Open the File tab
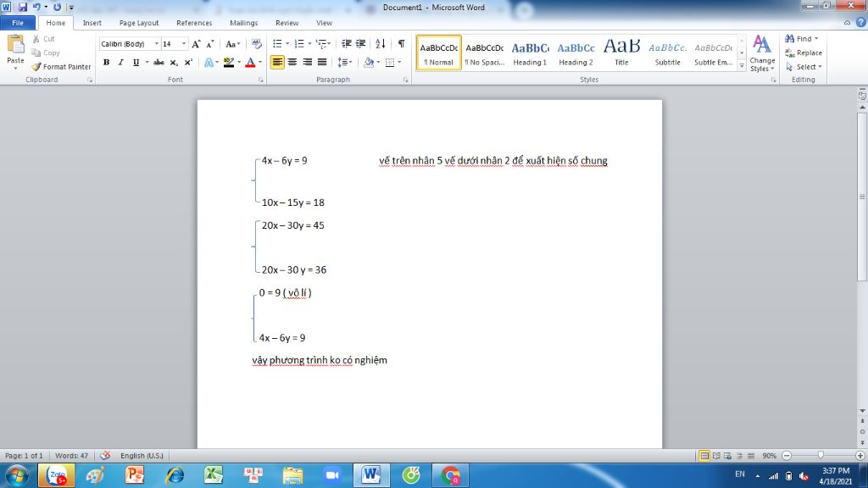 18,23
